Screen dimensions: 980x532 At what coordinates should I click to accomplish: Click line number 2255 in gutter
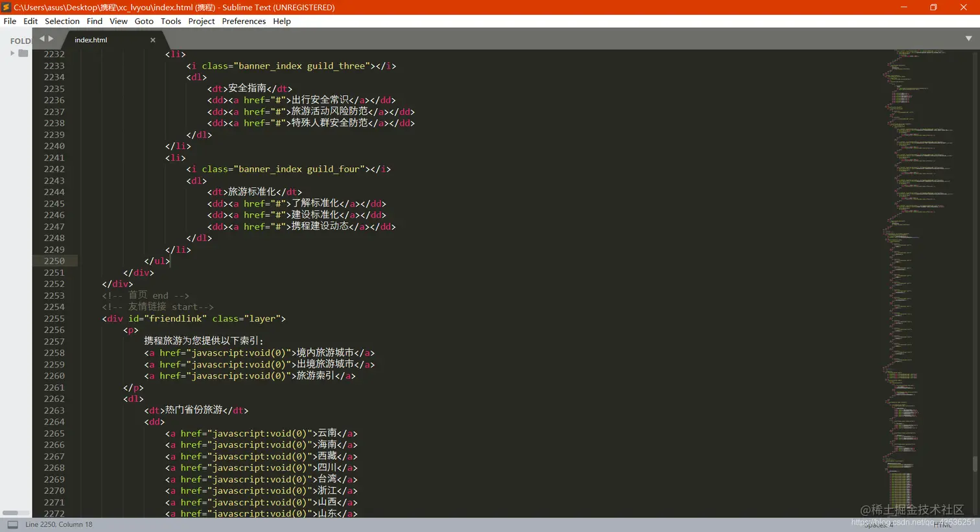[x=54, y=319]
